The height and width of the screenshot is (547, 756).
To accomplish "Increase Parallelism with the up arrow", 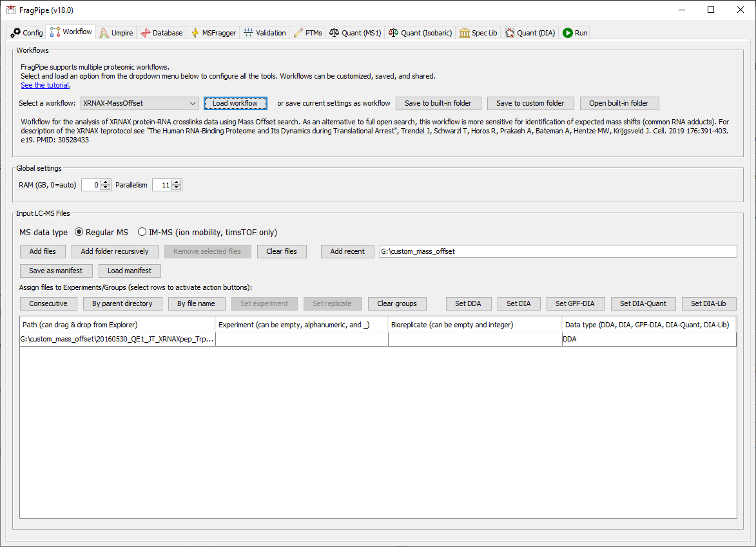I will 177,182.
